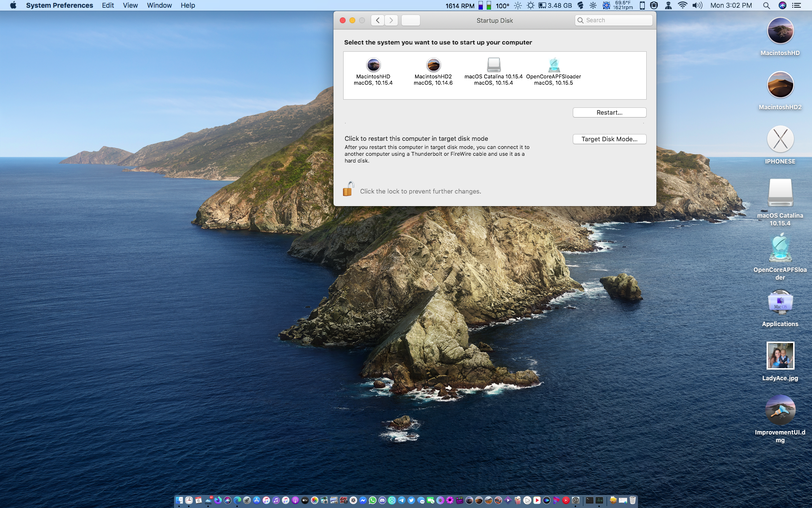Select LadyAce.jpg thumbnail on desktop
The height and width of the screenshot is (508, 812).
pyautogui.click(x=780, y=362)
